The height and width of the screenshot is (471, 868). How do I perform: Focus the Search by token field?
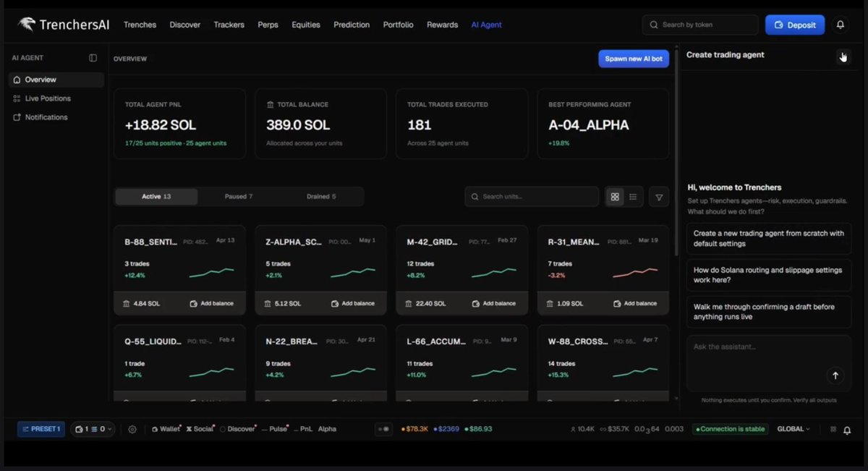[x=700, y=25]
